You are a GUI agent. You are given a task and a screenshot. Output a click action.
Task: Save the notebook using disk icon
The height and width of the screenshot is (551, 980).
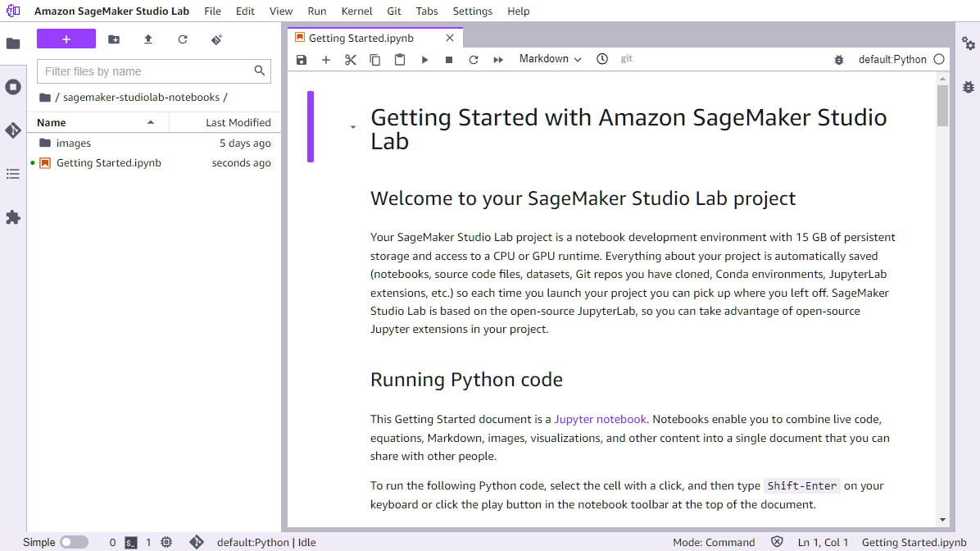click(x=302, y=58)
